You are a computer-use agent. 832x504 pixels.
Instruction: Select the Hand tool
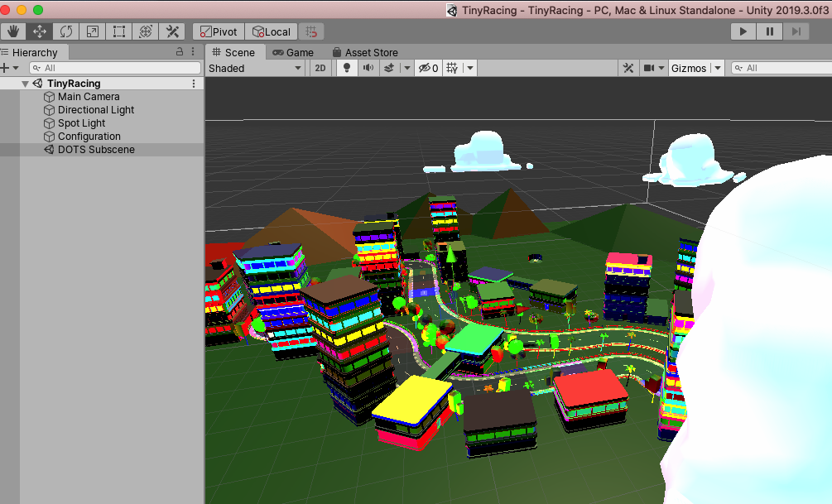coord(12,31)
